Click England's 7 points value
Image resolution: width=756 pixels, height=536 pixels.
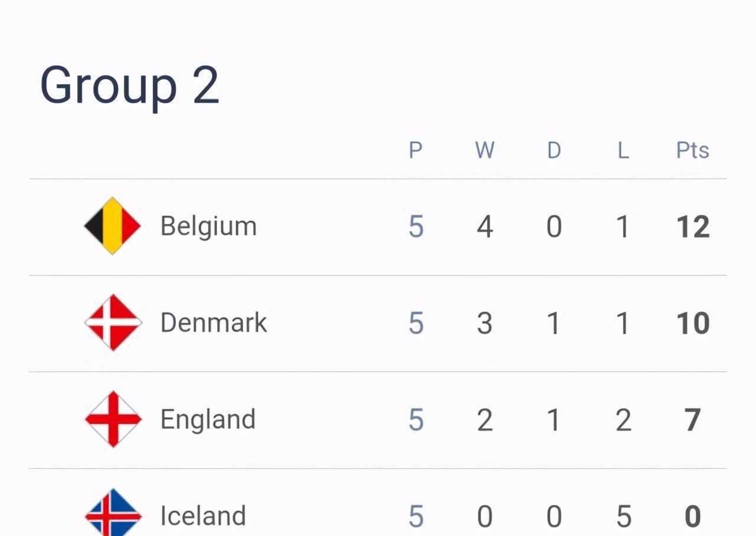pos(693,420)
